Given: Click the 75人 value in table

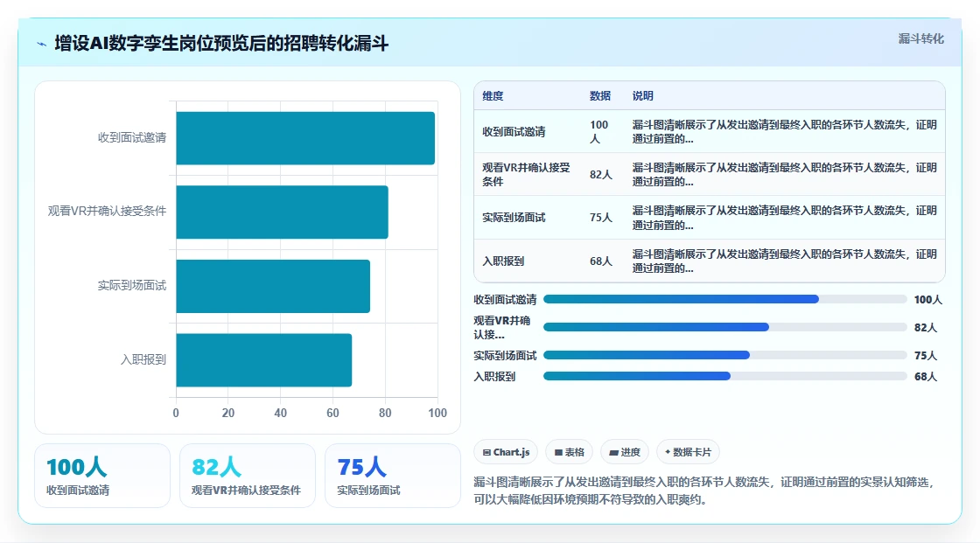Looking at the screenshot, I should tap(600, 218).
